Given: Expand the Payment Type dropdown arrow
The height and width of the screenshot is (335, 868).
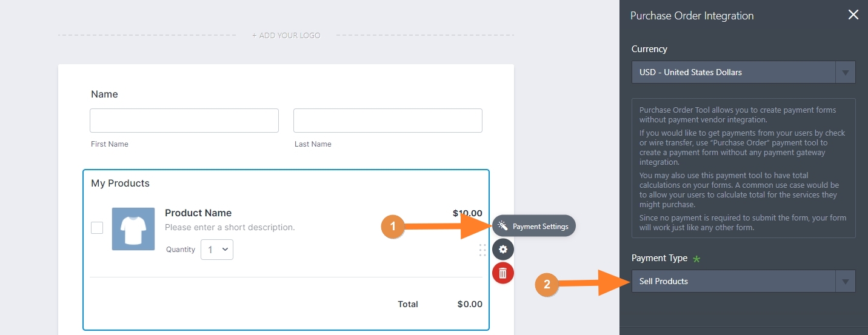Looking at the screenshot, I should tap(845, 281).
